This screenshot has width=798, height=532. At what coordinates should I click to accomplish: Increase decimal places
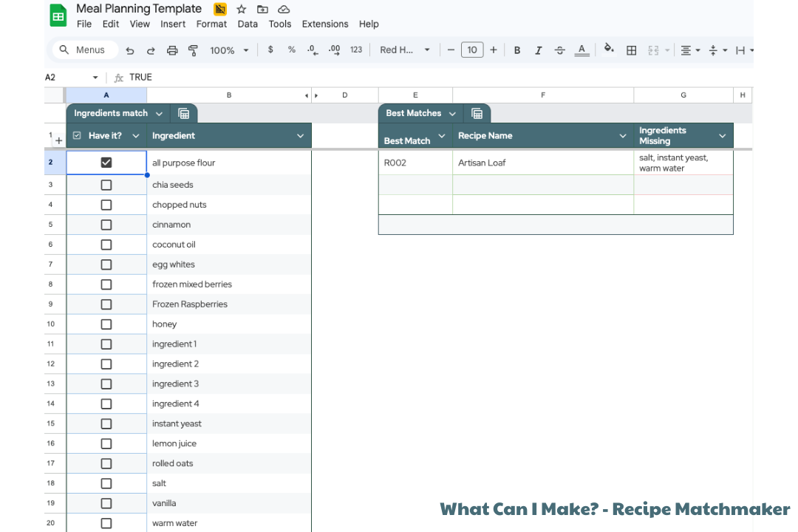click(335, 50)
